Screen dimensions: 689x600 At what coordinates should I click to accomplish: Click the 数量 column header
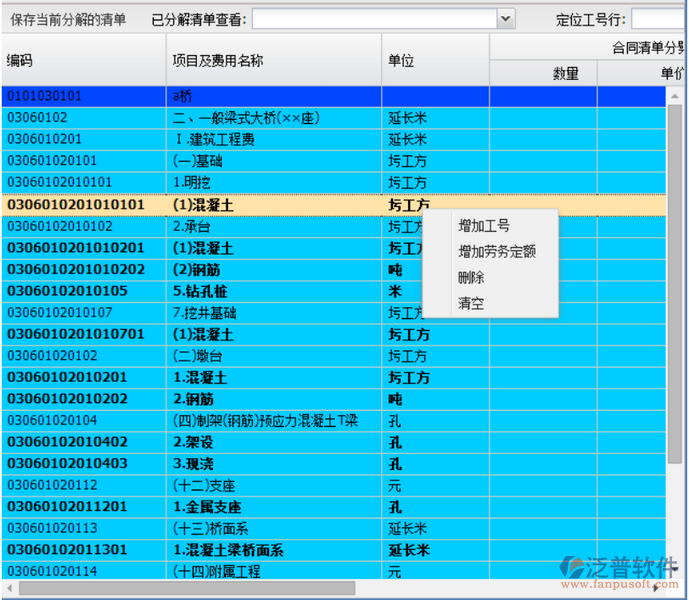[543, 73]
